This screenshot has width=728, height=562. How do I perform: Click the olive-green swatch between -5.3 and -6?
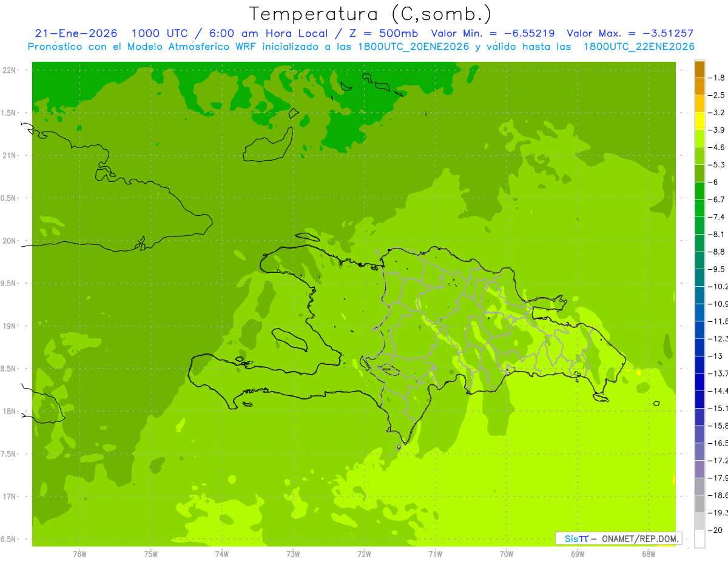point(699,173)
